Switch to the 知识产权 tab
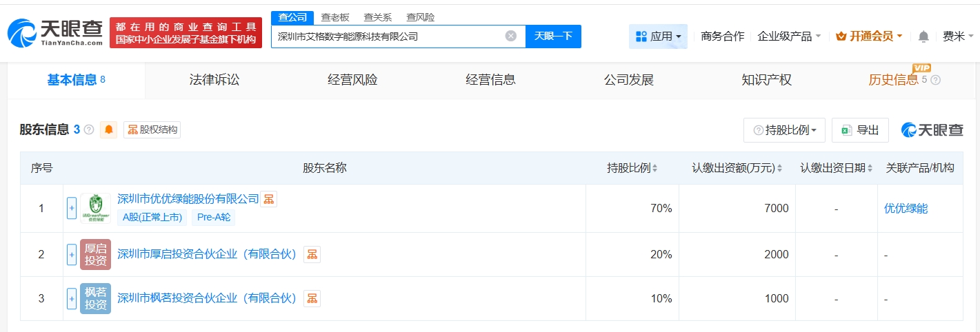 click(766, 80)
